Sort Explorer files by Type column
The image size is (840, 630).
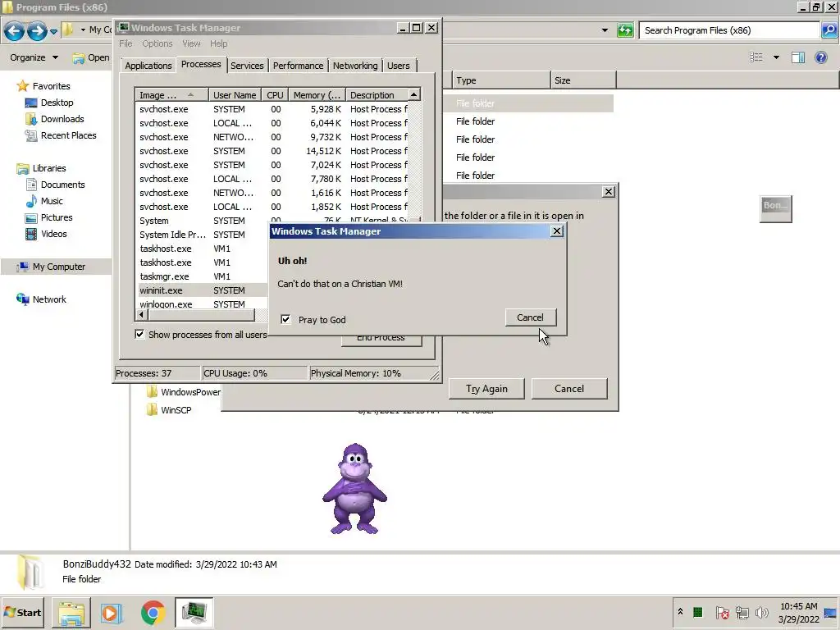pos(501,80)
